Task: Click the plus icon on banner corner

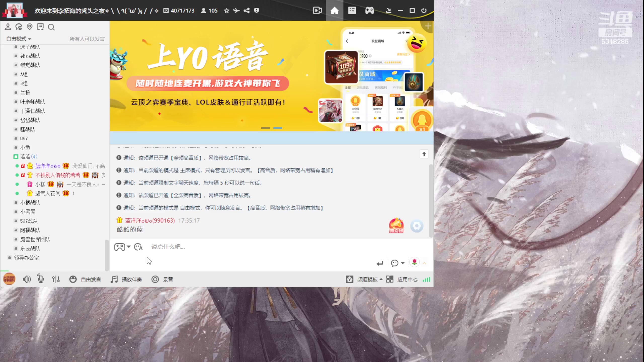Action: coord(428,26)
